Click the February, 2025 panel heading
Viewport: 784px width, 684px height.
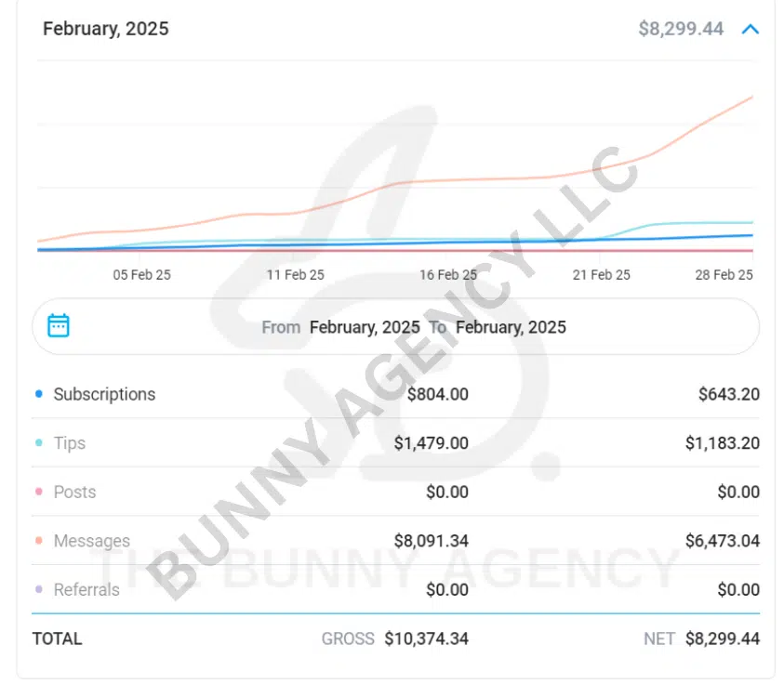click(x=106, y=29)
